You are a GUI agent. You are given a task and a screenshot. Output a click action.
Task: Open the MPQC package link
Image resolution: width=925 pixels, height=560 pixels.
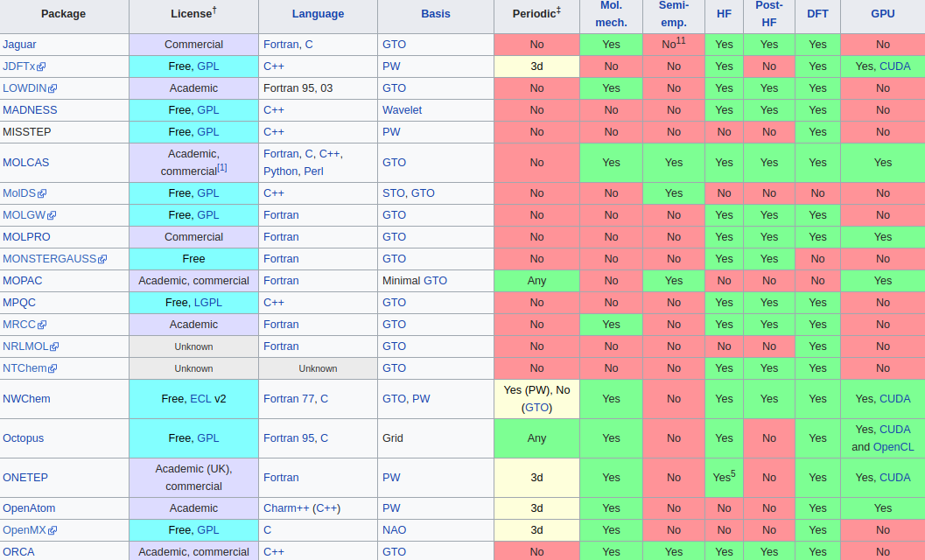(x=19, y=302)
